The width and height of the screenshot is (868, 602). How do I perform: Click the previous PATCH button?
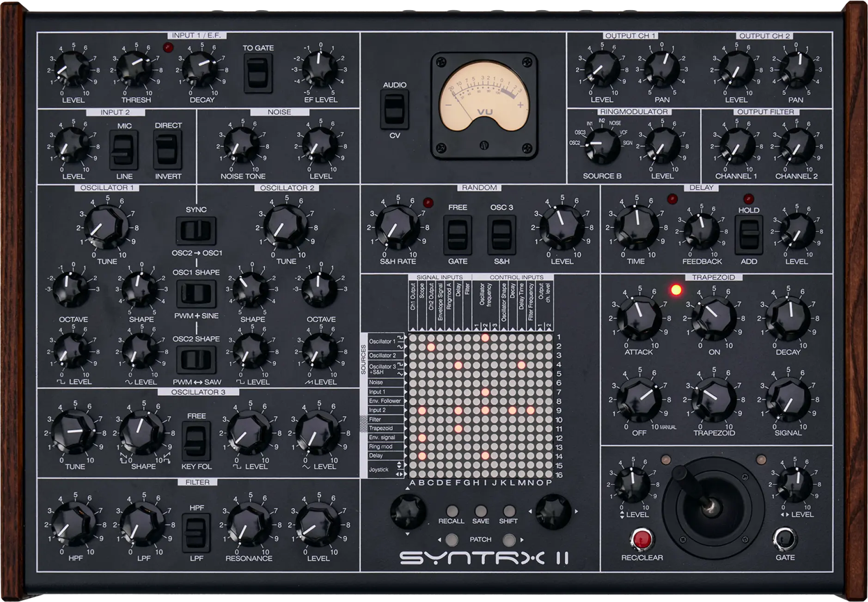click(x=452, y=540)
